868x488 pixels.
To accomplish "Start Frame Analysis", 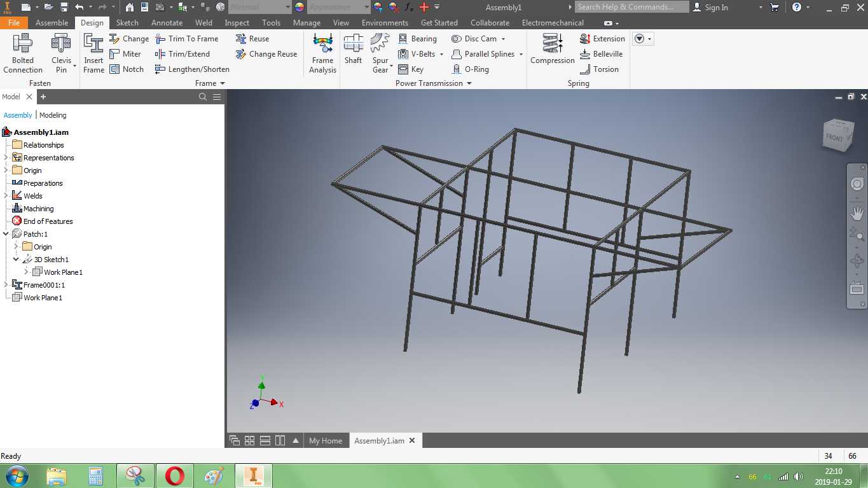I will (x=322, y=53).
